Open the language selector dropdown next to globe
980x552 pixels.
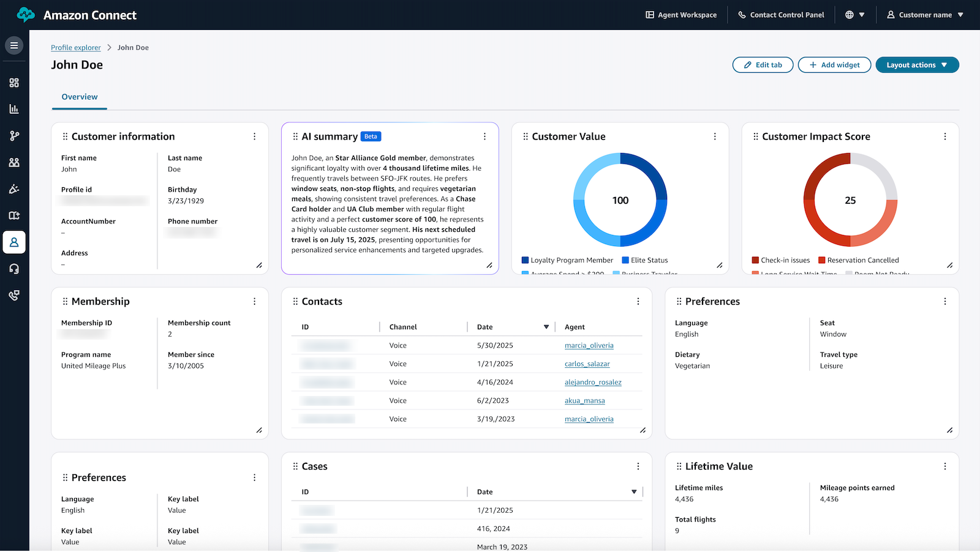click(861, 14)
